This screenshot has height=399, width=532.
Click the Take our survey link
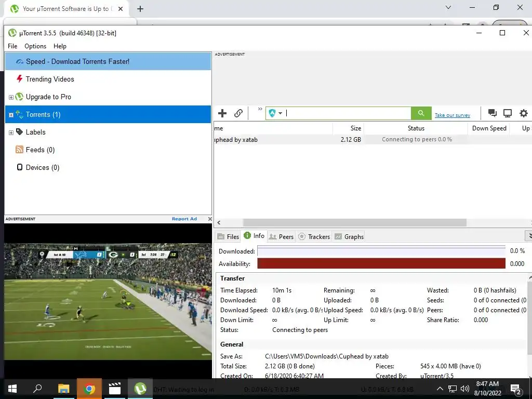point(453,115)
